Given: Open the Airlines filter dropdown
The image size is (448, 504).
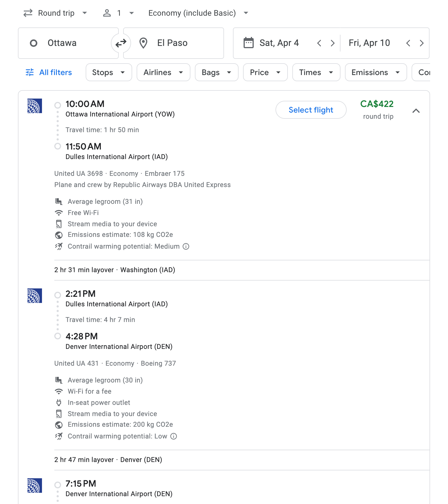Looking at the screenshot, I should click(163, 72).
